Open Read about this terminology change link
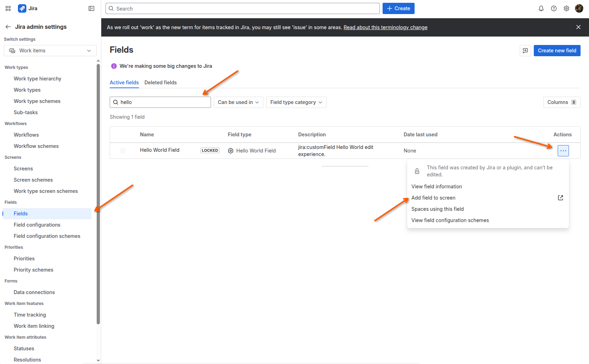589x364 pixels. [x=385, y=27]
